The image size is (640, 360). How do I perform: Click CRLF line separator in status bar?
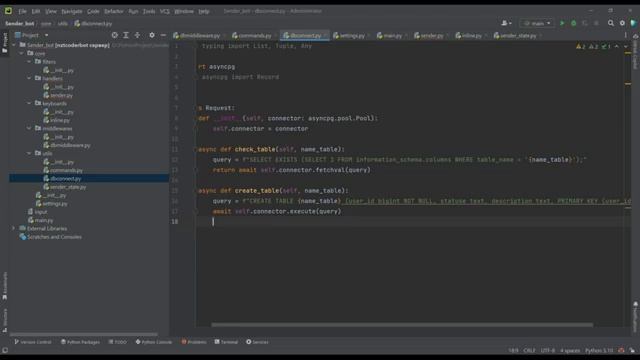529,351
